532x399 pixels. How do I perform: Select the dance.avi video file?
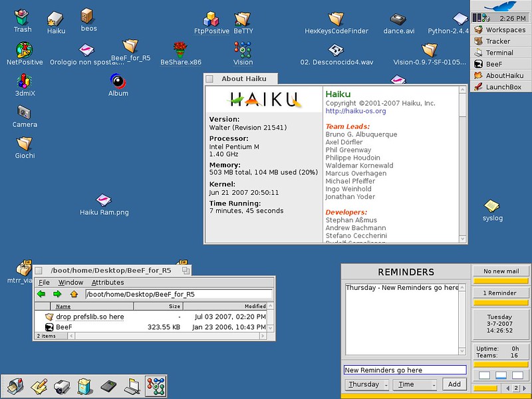398,19
